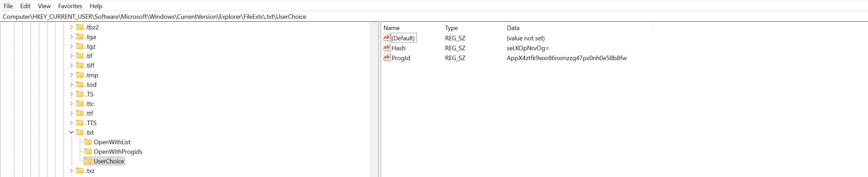868x177 pixels.
Task: Click the Hash string value icon
Action: (387, 48)
